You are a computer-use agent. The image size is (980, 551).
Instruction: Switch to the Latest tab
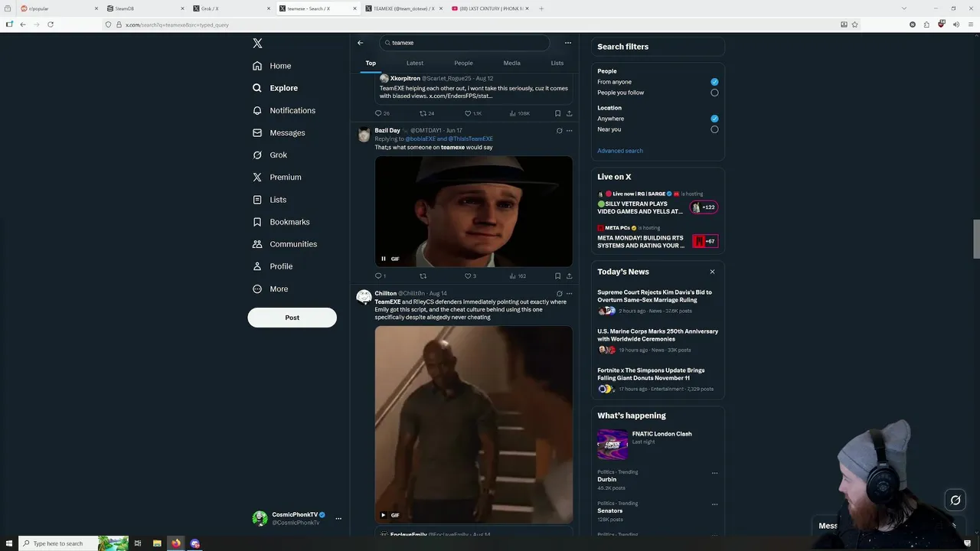pos(414,63)
